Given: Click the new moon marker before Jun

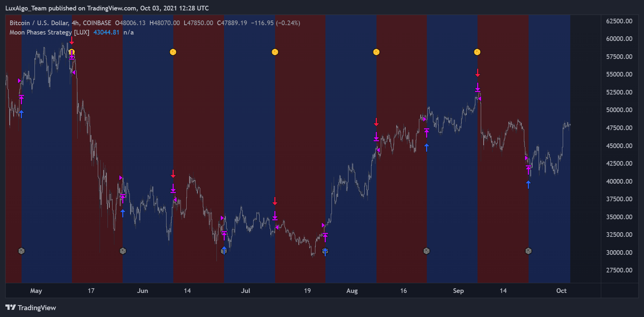Looking at the screenshot, I should [x=123, y=251].
